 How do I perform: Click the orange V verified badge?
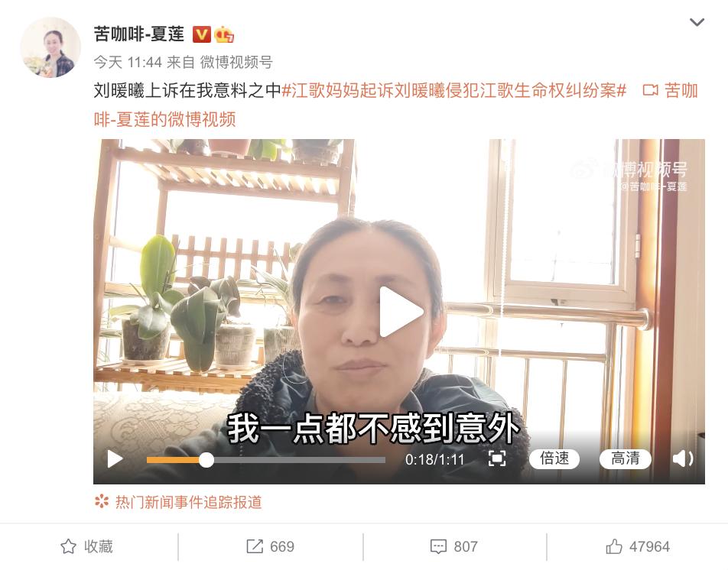[x=202, y=34]
